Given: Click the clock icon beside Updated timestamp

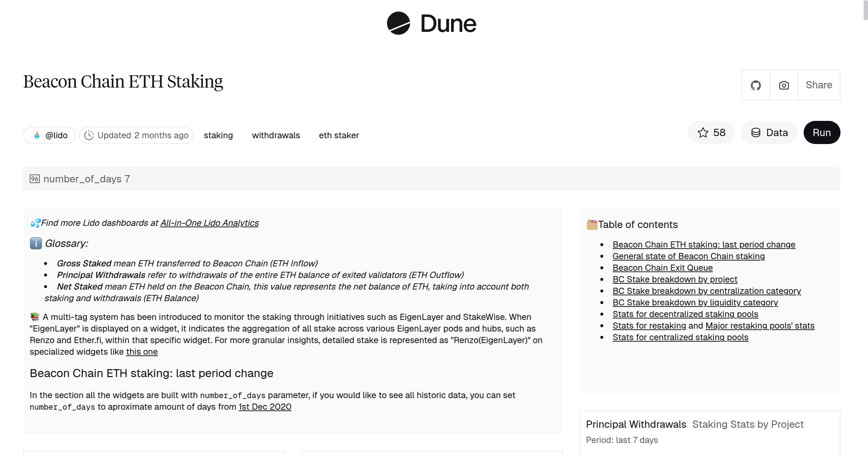Looking at the screenshot, I should tap(90, 135).
